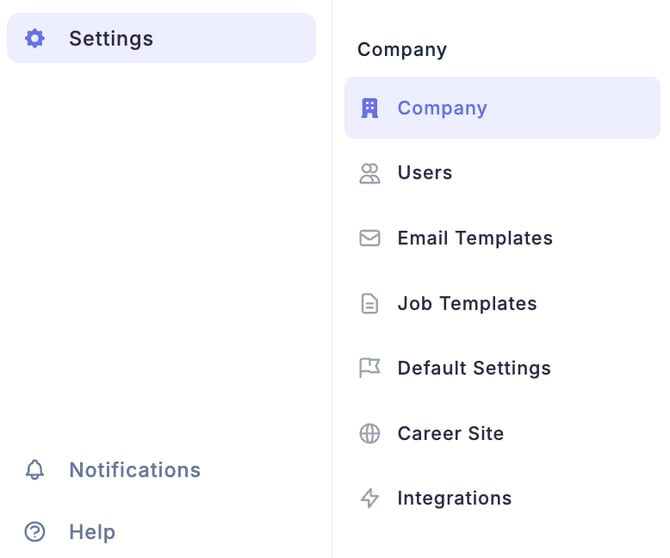Open the Notifications label in the sidebar

[134, 470]
